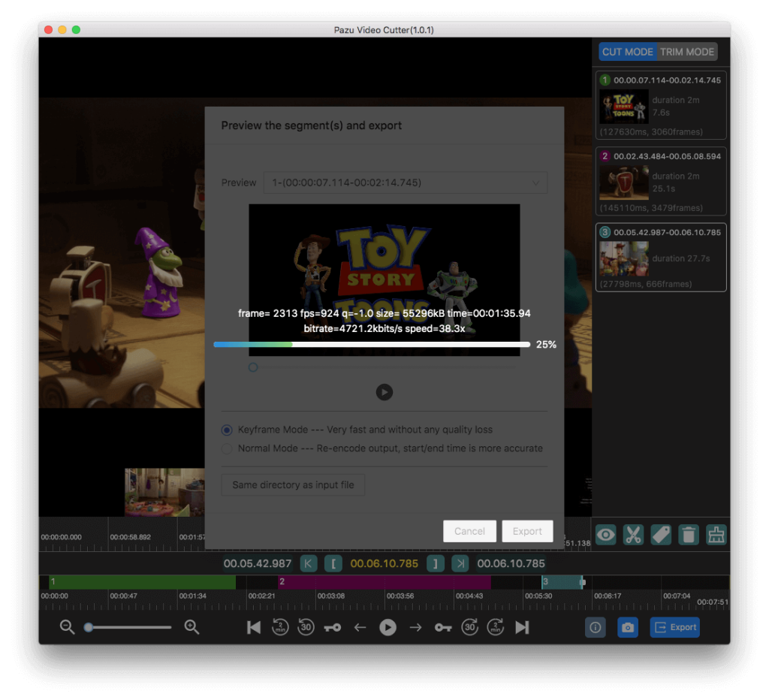Play video in main player bar
The width and height of the screenshot is (769, 700).
pos(388,627)
